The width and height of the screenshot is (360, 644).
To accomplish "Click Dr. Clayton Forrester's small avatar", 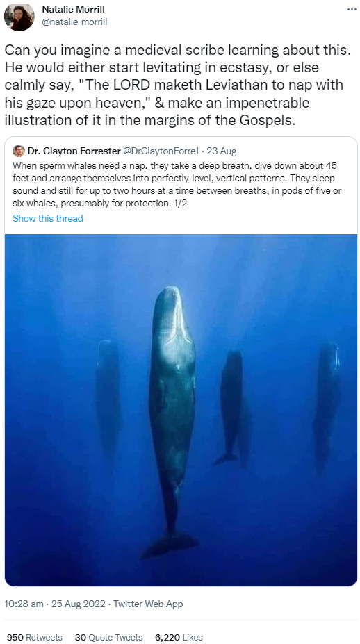I will pos(19,151).
